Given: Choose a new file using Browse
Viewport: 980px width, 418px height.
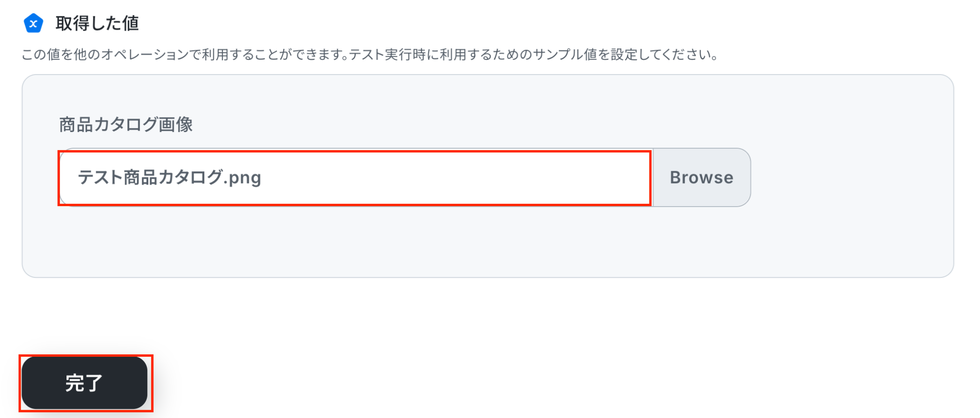Looking at the screenshot, I should pos(701,177).
